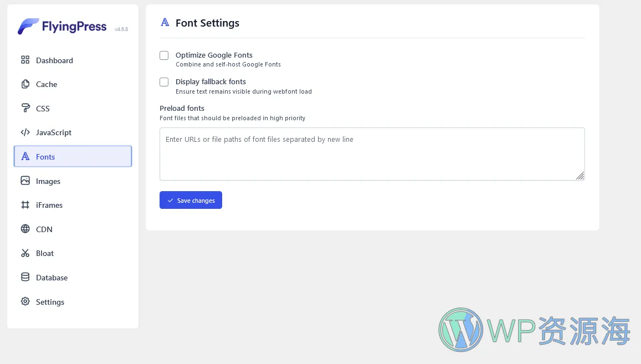The image size is (641, 364).
Task: Click the Settings gear icon
Action: coord(25,301)
